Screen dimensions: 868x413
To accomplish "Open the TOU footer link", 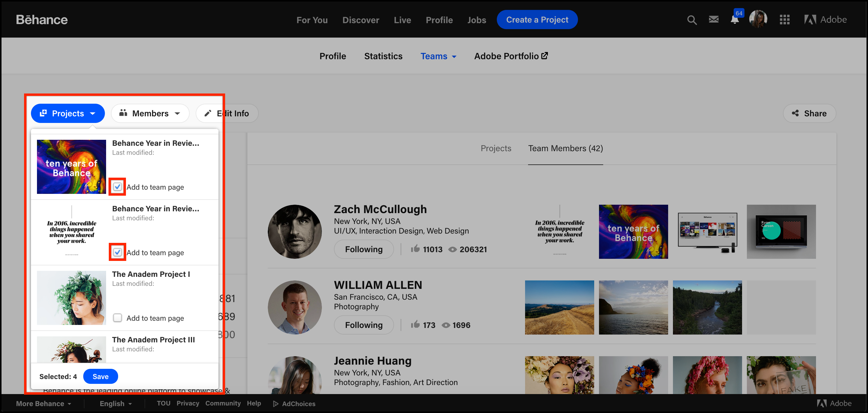I will (x=164, y=403).
